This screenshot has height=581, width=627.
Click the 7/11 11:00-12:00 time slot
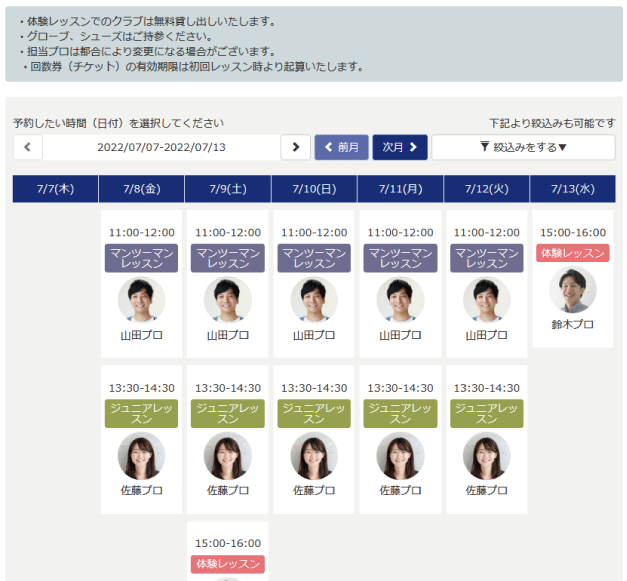[400, 232]
